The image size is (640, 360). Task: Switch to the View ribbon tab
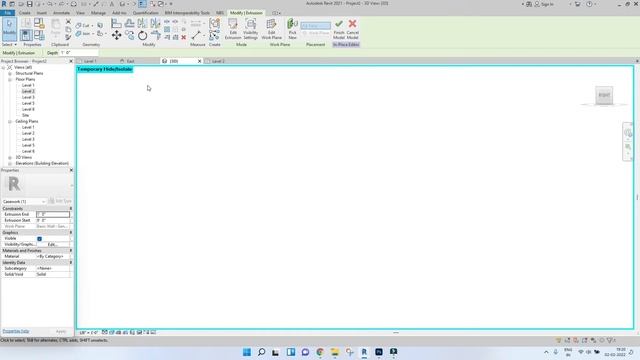(x=80, y=13)
